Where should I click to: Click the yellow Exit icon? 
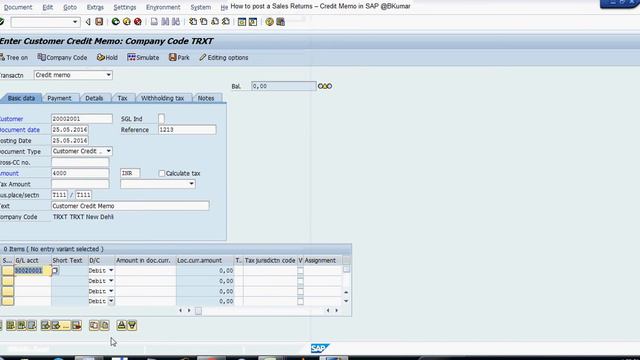(127, 22)
